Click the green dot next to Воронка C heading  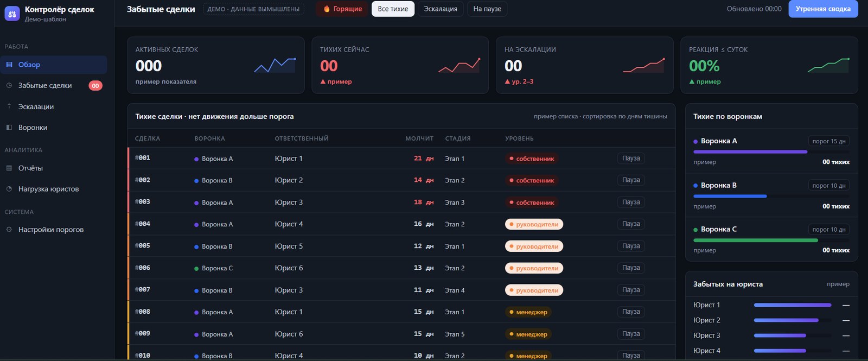[695, 230]
